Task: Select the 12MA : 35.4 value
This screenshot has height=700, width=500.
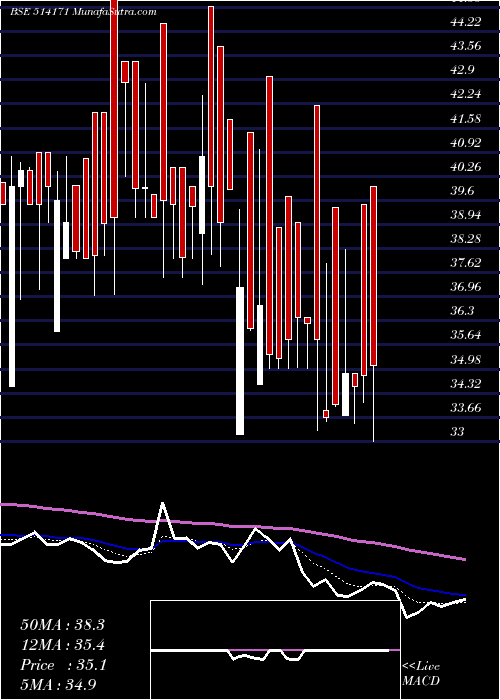Action: (x=62, y=645)
